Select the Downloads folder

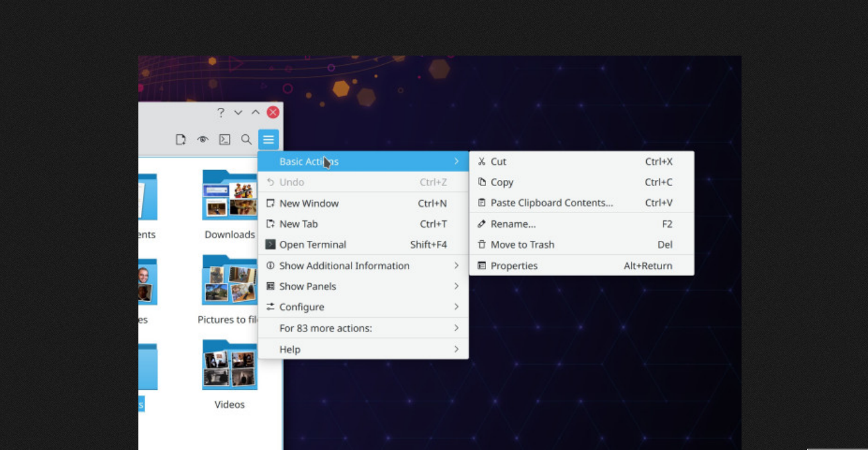click(230, 195)
